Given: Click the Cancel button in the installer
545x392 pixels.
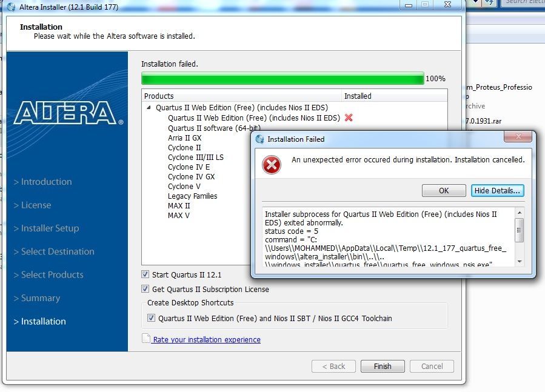Looking at the screenshot, I should click(432, 367).
